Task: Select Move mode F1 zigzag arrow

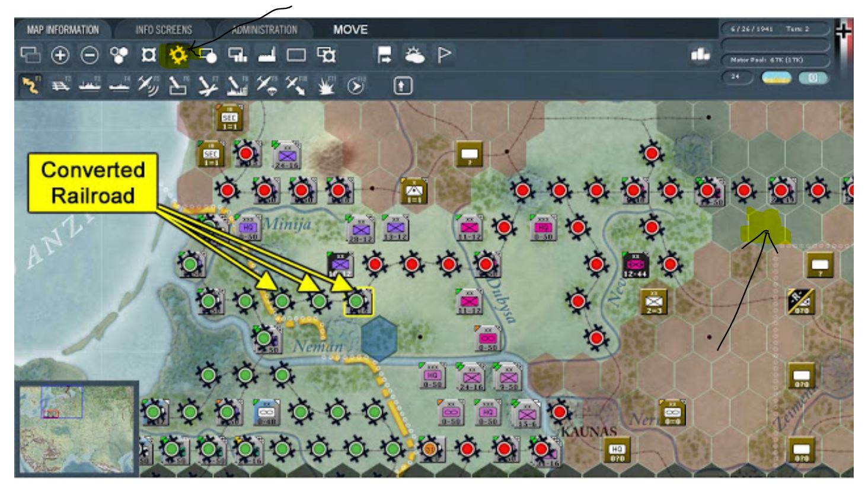Action: point(31,85)
